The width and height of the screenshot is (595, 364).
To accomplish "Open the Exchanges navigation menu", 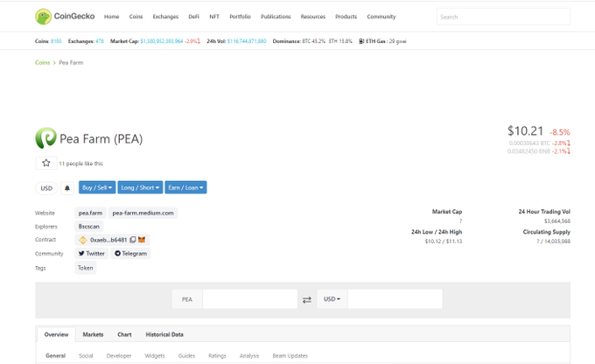I will [x=165, y=17].
